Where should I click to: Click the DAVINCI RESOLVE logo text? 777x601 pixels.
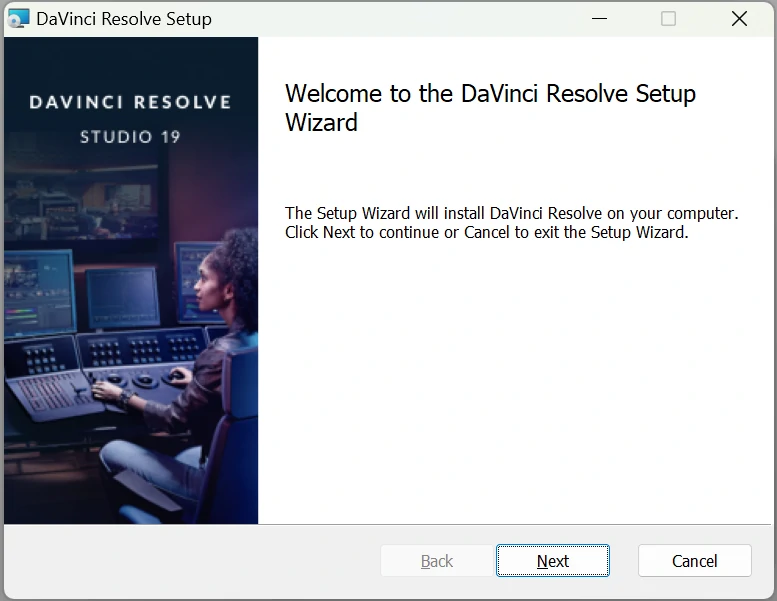pyautogui.click(x=130, y=102)
